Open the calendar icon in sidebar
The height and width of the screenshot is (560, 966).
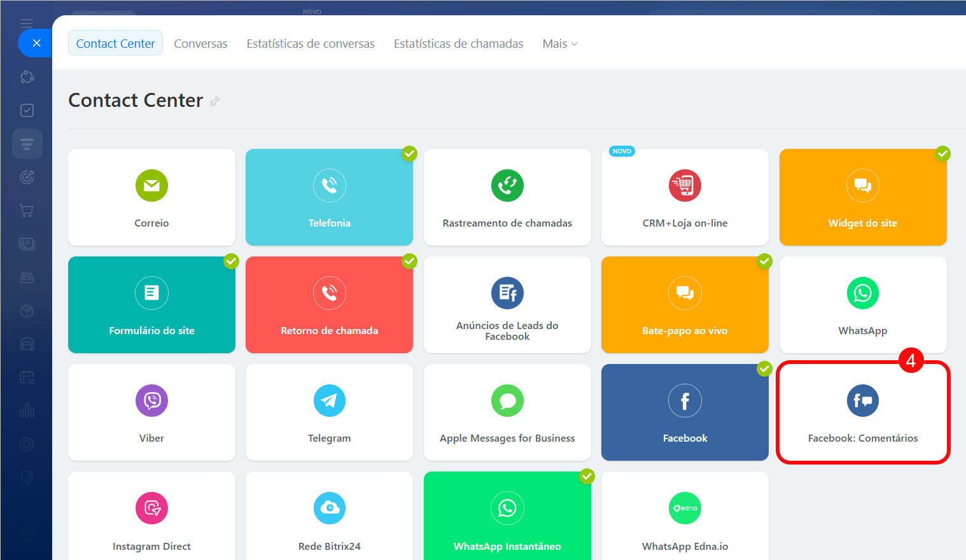[27, 377]
